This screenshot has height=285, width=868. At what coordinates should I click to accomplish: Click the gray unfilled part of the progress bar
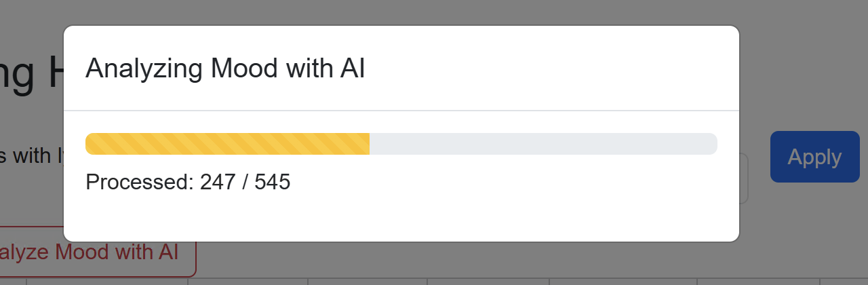[x=543, y=144]
